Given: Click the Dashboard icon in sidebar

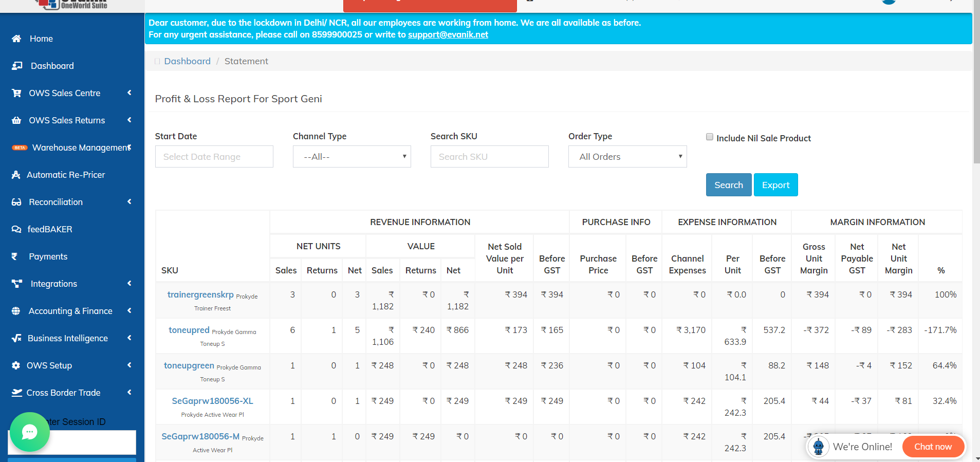Looking at the screenshot, I should point(17,66).
